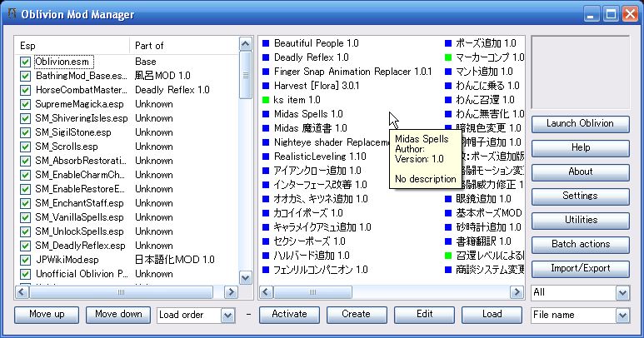Toggle Unofficial Oblivion Patch checkbox
The width and height of the screenshot is (644, 338).
tap(25, 274)
